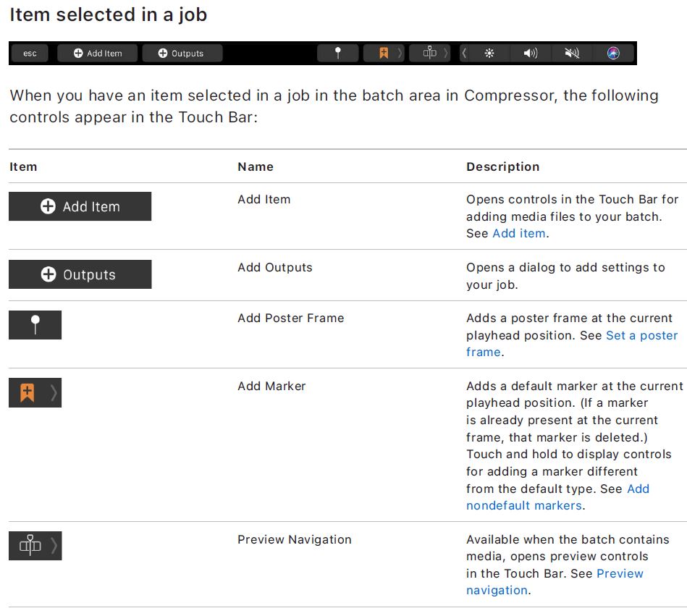This screenshot has width=687, height=616.
Task: Click the poster frame pin icon in table
Action: pos(35,325)
